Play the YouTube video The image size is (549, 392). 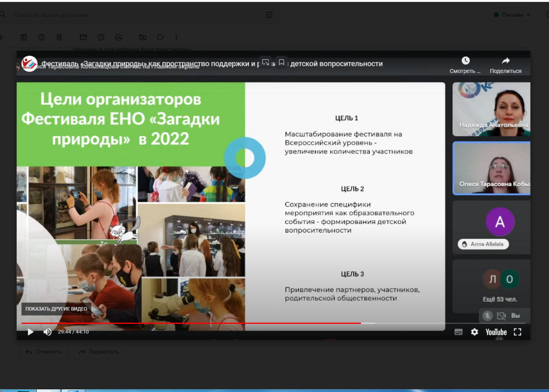click(x=31, y=332)
